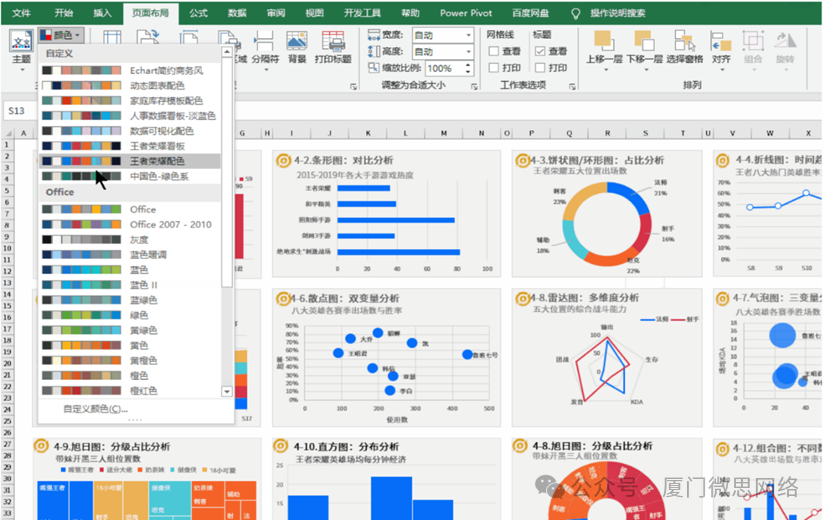Switch to the 开始 tab
825x520 pixels.
[64, 13]
